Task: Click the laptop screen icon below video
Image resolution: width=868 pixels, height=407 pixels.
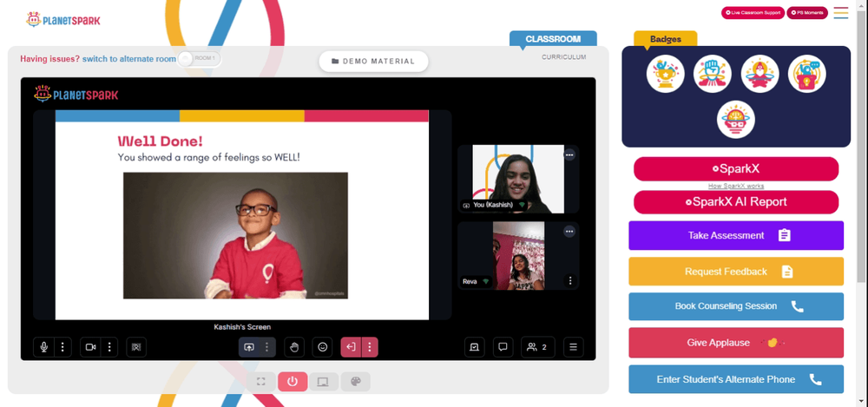Action: pos(324,382)
